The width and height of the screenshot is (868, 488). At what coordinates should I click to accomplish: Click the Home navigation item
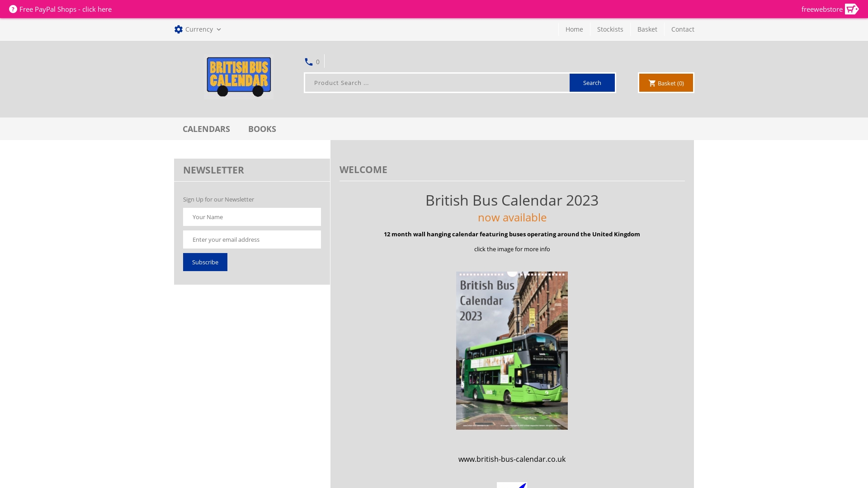click(x=574, y=29)
